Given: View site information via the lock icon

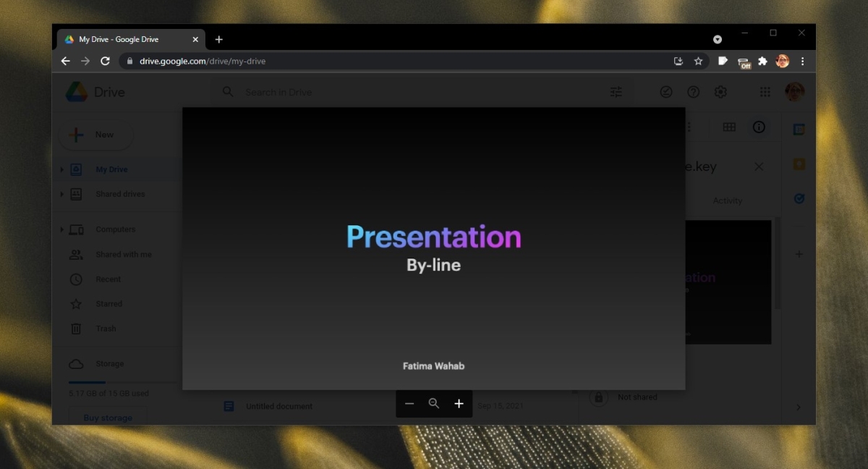Looking at the screenshot, I should click(x=130, y=62).
